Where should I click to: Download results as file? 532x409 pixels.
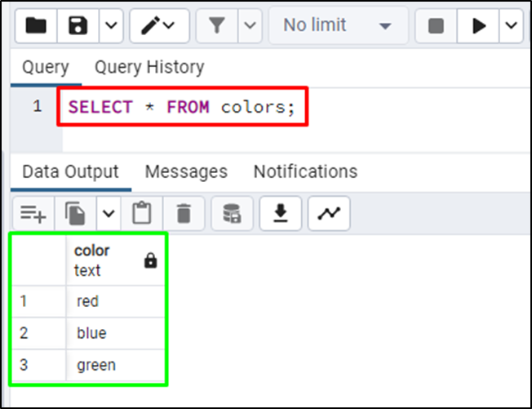pos(281,214)
